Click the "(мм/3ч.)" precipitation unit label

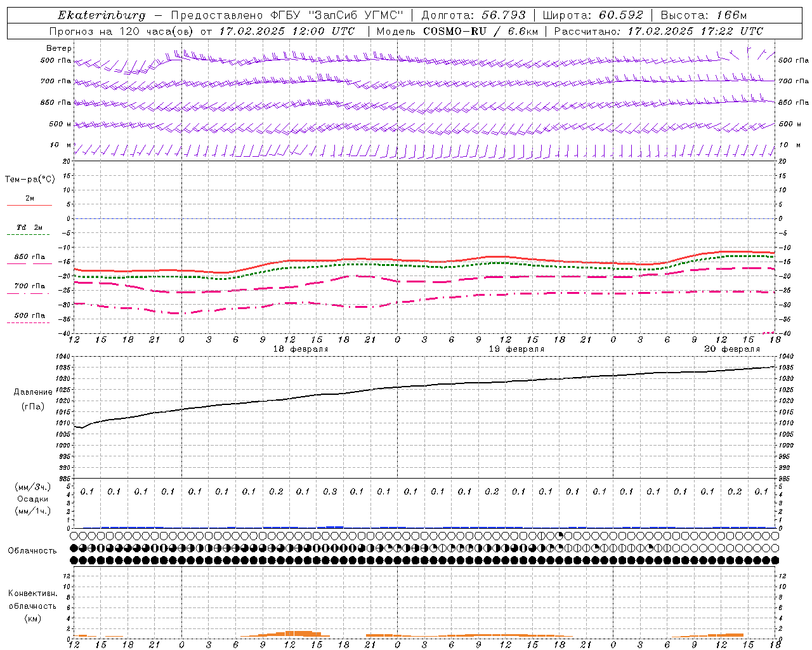[32, 487]
